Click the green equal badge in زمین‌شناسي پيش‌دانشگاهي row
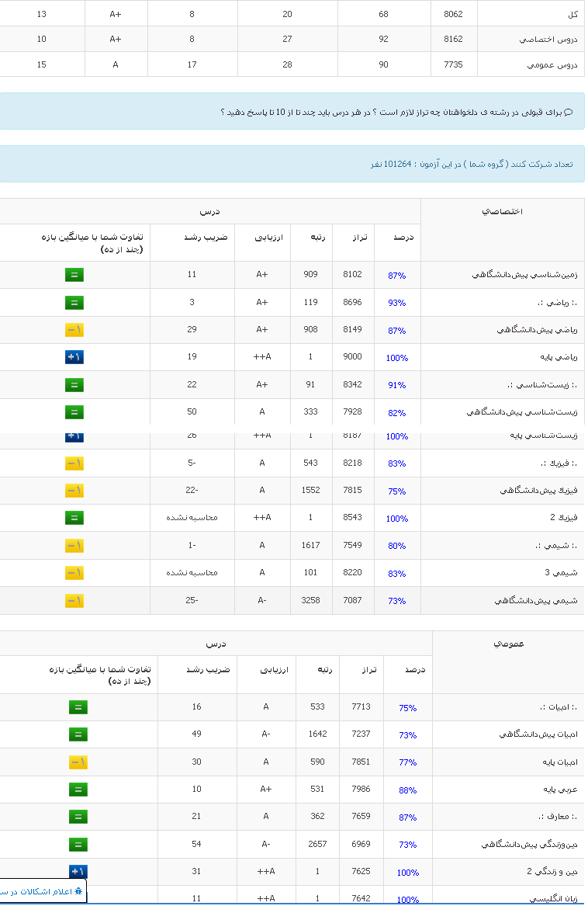588x906 pixels. tap(74, 275)
